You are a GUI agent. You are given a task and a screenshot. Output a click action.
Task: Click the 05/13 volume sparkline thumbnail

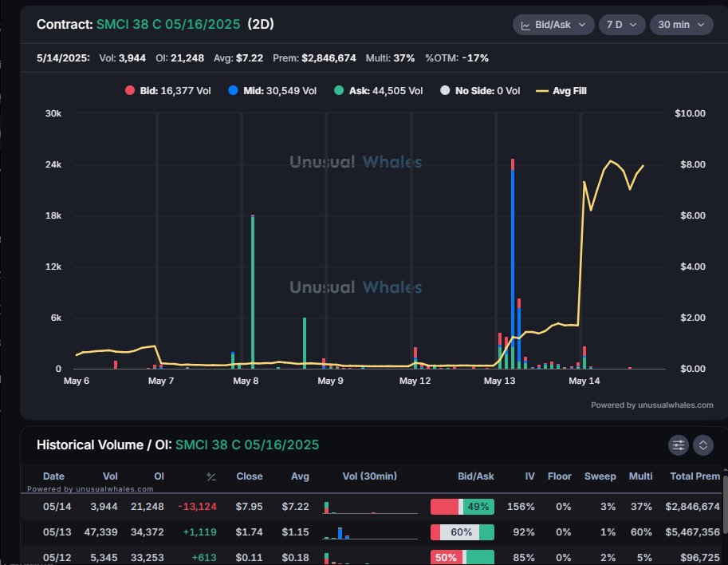click(x=370, y=532)
